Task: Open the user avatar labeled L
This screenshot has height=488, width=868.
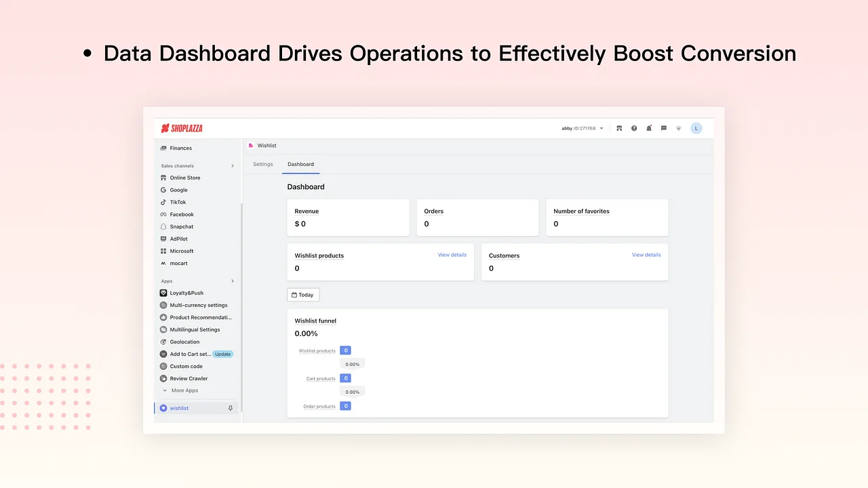Action: pyautogui.click(x=696, y=128)
